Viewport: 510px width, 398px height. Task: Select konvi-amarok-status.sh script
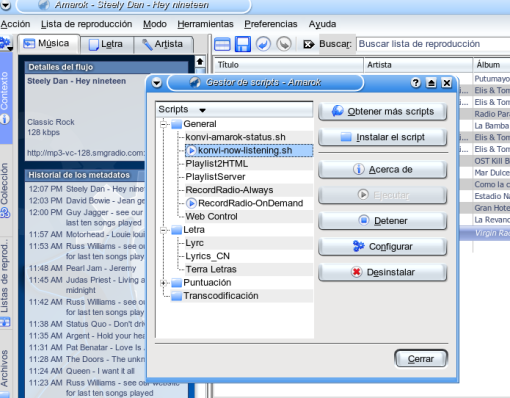(235, 137)
